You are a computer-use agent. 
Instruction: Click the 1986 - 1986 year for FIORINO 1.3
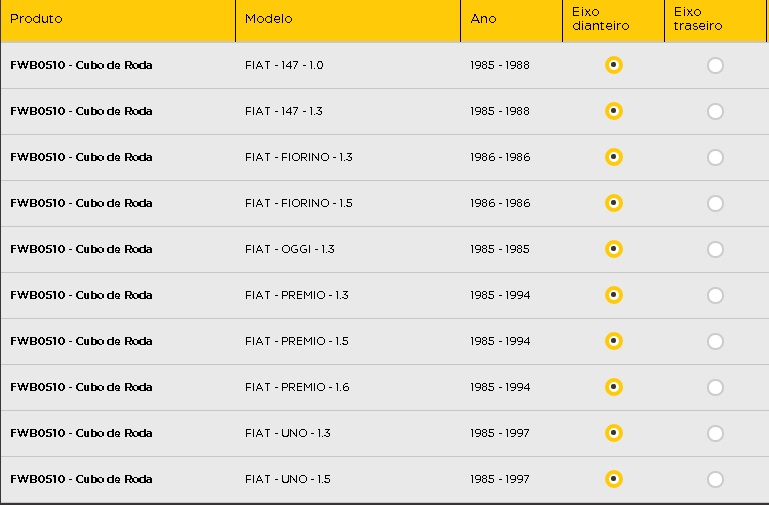pos(500,157)
